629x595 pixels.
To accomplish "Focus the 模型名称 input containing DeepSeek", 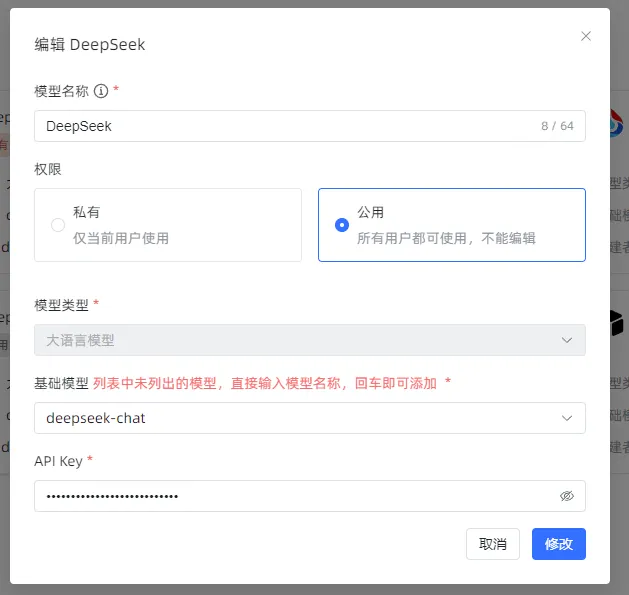I will coord(310,126).
